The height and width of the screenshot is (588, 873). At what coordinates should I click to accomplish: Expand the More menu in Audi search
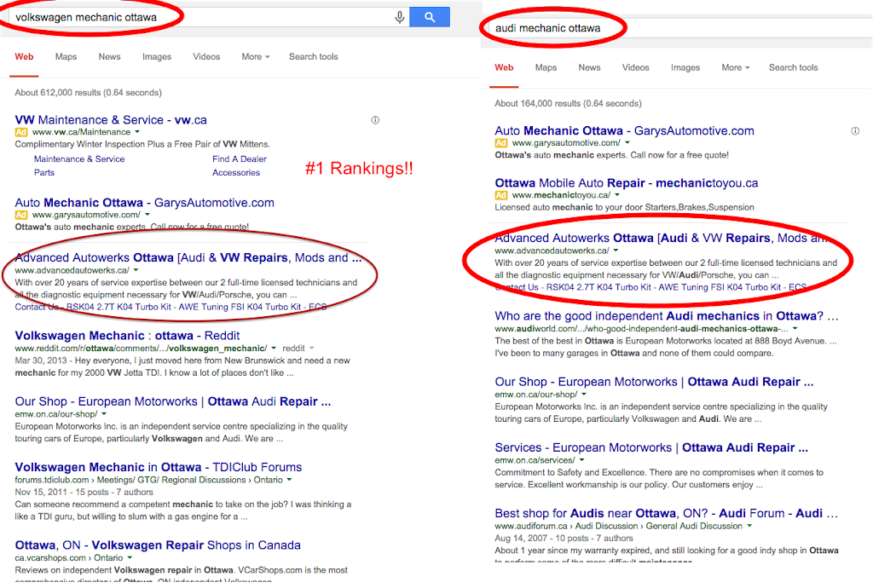[x=736, y=67]
